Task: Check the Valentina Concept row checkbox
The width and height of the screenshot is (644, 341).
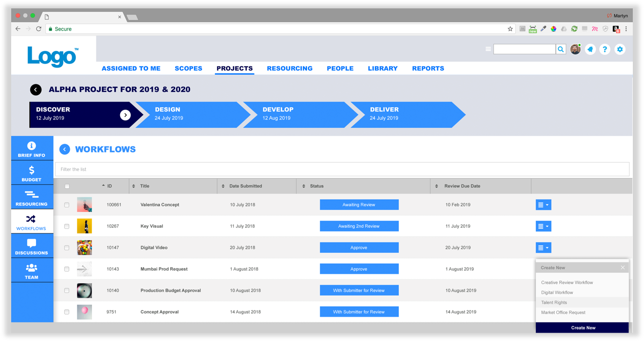Action: click(x=67, y=205)
